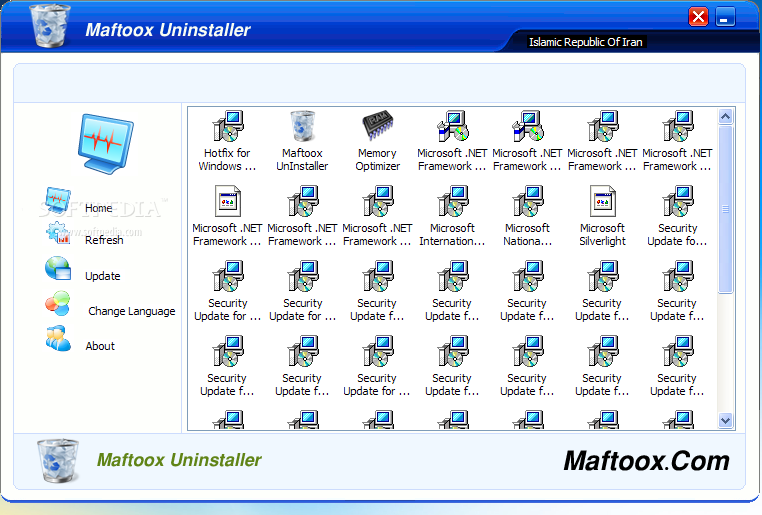This screenshot has width=762, height=515.
Task: Open the About label
Action: coord(100,346)
